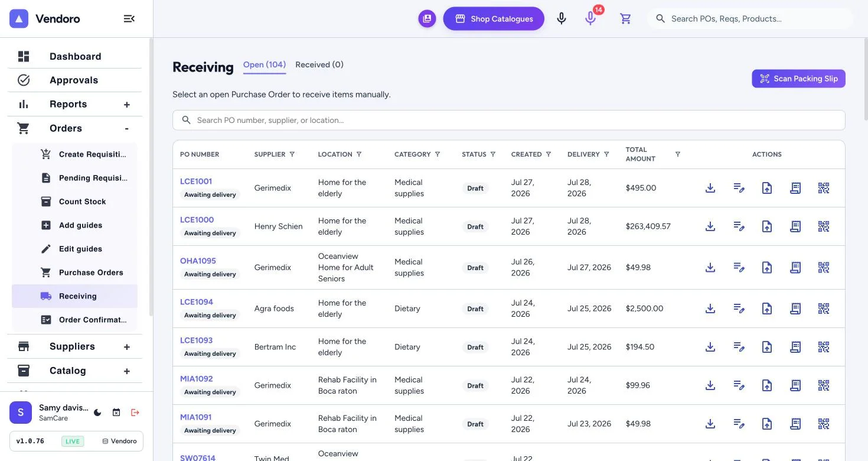The width and height of the screenshot is (868, 461).
Task: Download icon for MIA1092 row
Action: [x=710, y=385]
